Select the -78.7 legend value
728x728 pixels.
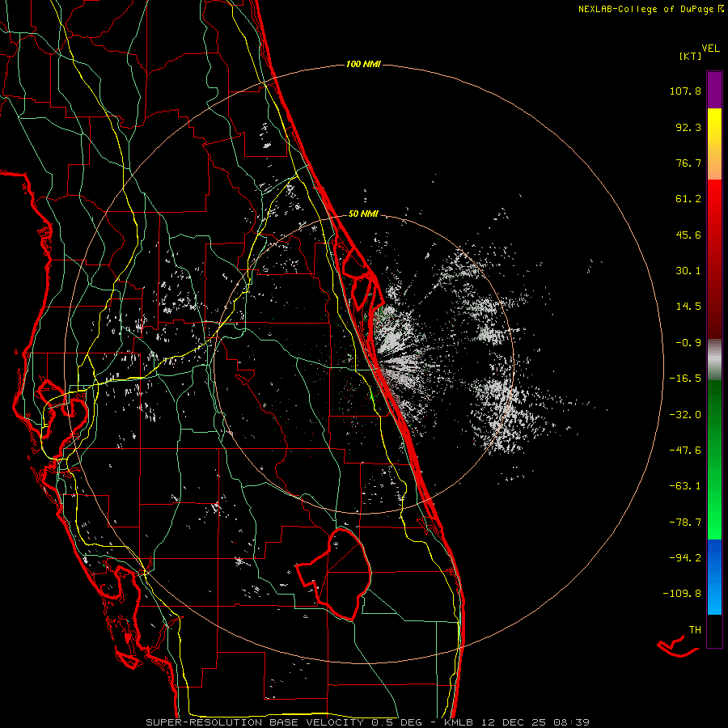(x=685, y=523)
